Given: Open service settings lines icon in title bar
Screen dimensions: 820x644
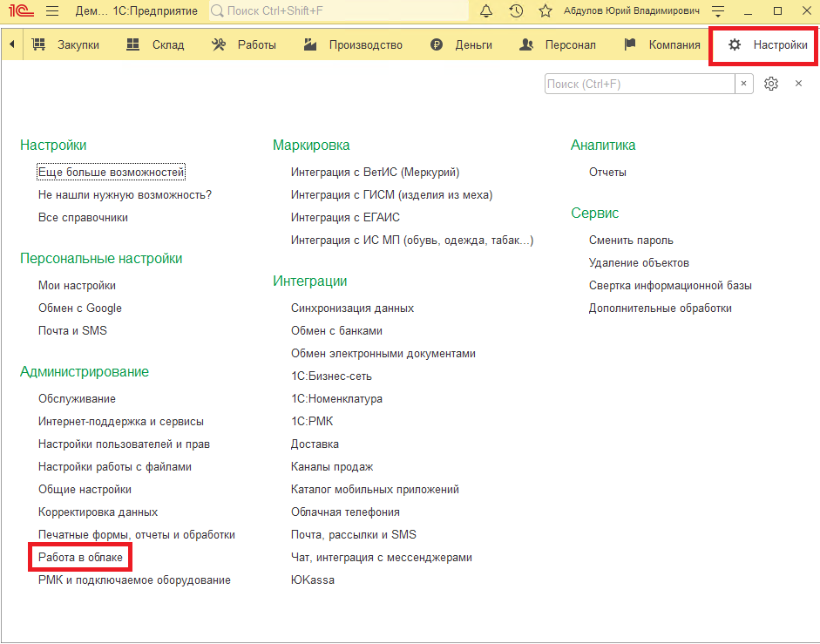Looking at the screenshot, I should [x=719, y=10].
